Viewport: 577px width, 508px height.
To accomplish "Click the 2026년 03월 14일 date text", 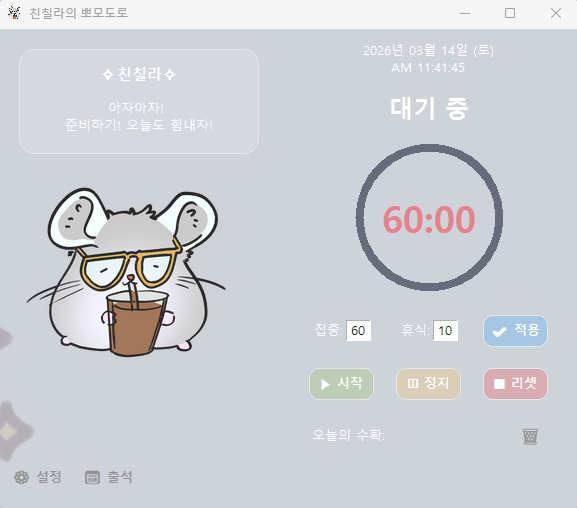I will click(x=428, y=50).
